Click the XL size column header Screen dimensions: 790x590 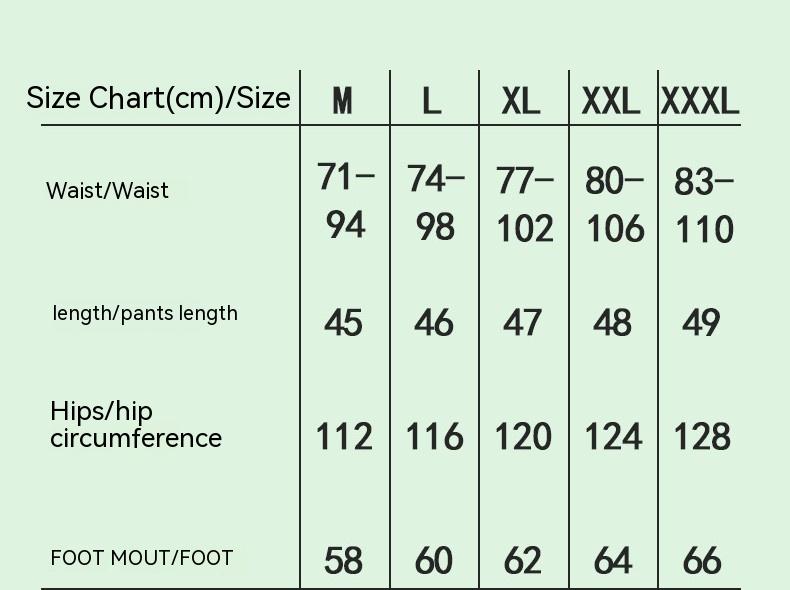click(521, 101)
